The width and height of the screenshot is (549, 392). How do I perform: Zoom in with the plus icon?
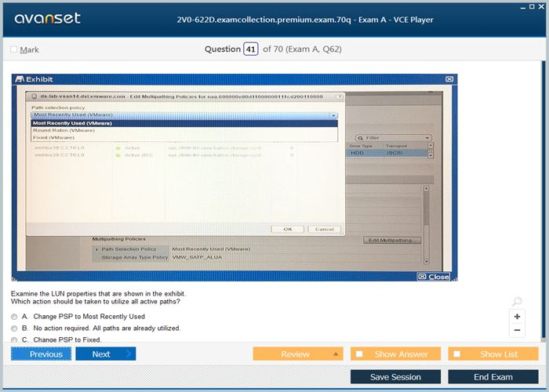click(517, 317)
